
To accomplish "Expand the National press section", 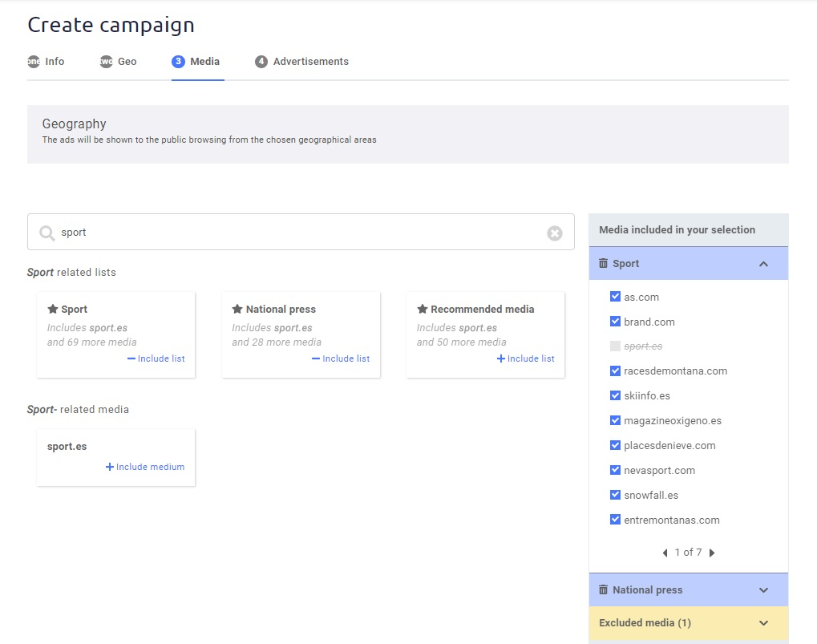I will point(763,590).
